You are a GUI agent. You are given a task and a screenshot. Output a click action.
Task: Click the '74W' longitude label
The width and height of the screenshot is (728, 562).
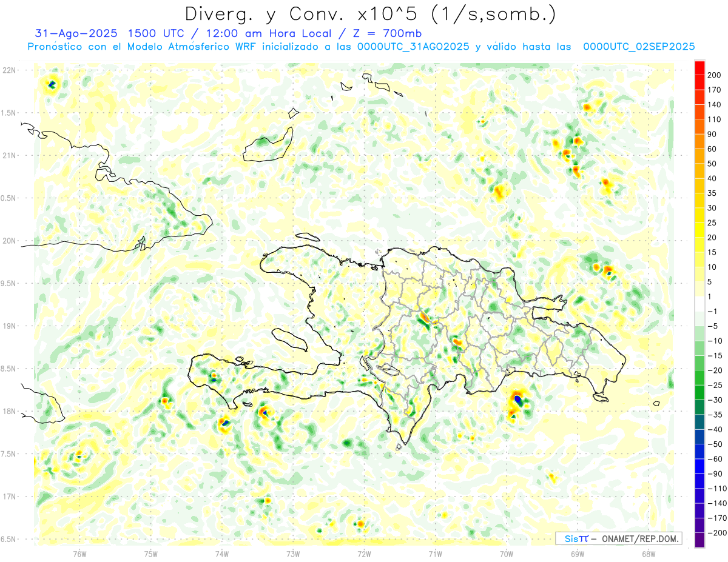pos(221,554)
